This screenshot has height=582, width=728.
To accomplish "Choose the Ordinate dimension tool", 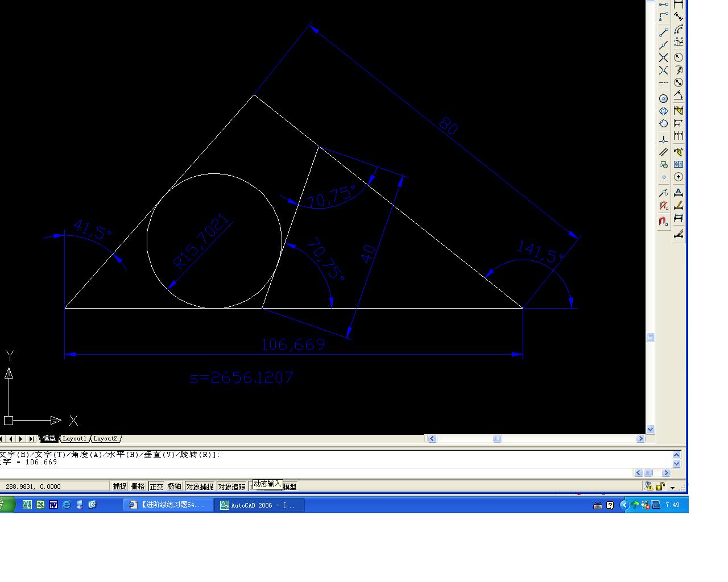I will pos(679,43).
